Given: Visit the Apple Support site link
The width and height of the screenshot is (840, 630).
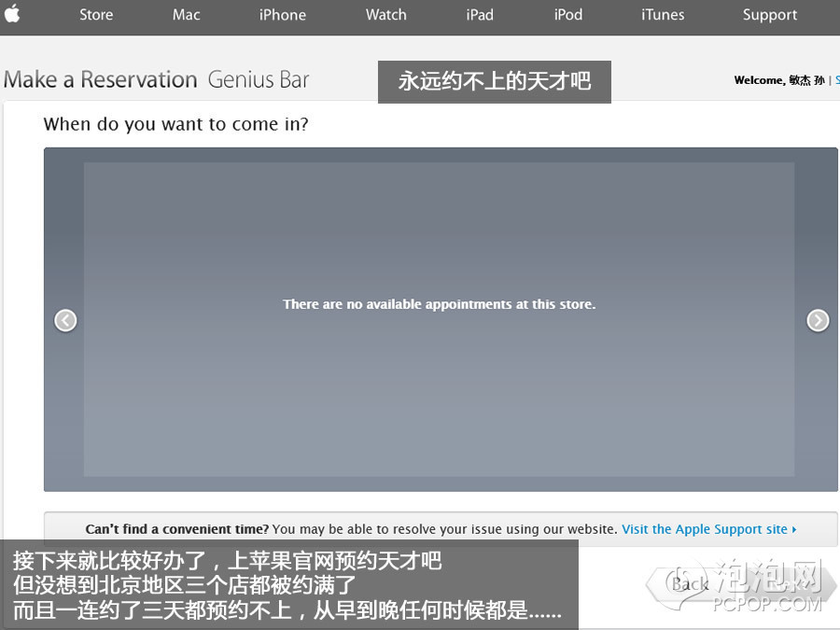Looking at the screenshot, I should pyautogui.click(x=708, y=529).
